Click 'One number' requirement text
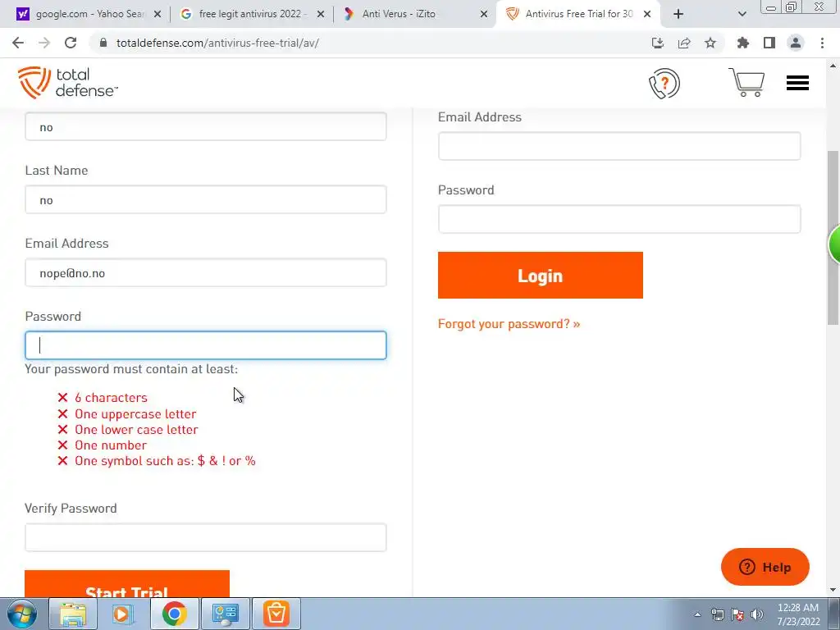Image resolution: width=840 pixels, height=630 pixels. 111,445
